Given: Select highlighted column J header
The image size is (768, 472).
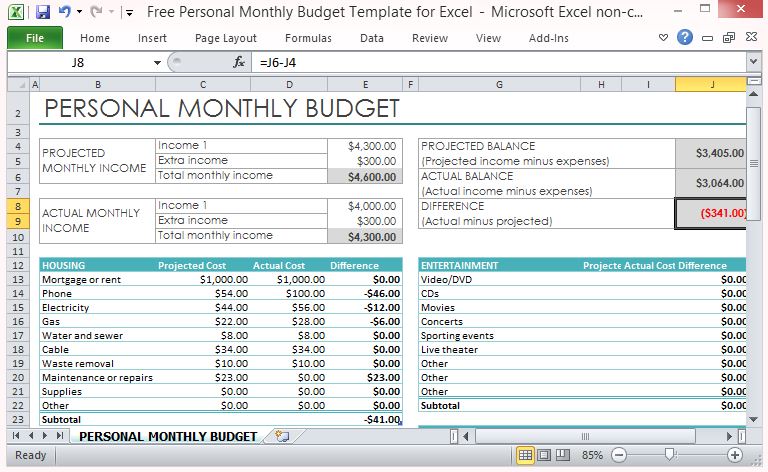Looking at the screenshot, I should click(711, 85).
